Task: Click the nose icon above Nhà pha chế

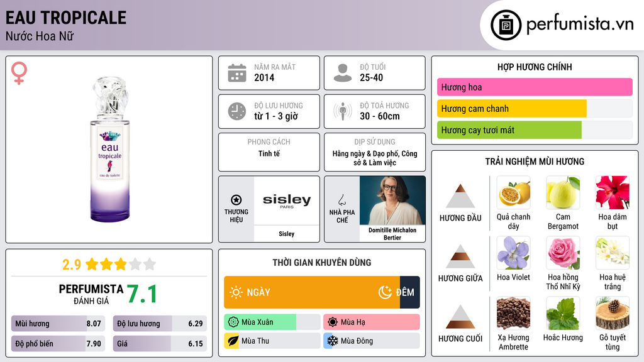Action: coord(341,200)
